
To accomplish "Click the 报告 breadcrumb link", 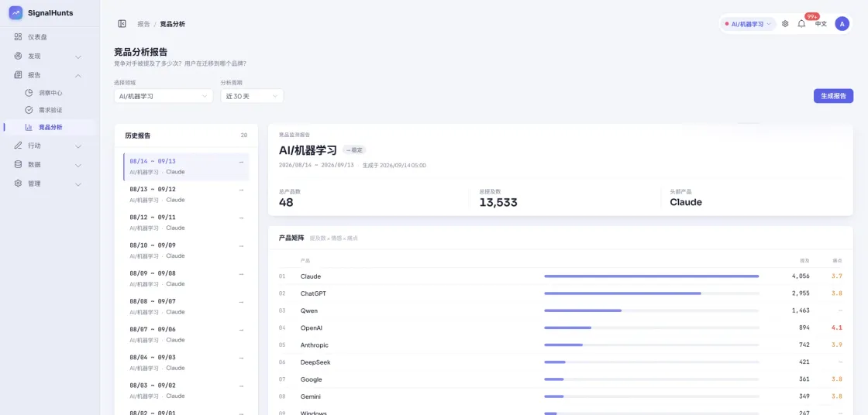I will click(x=143, y=24).
